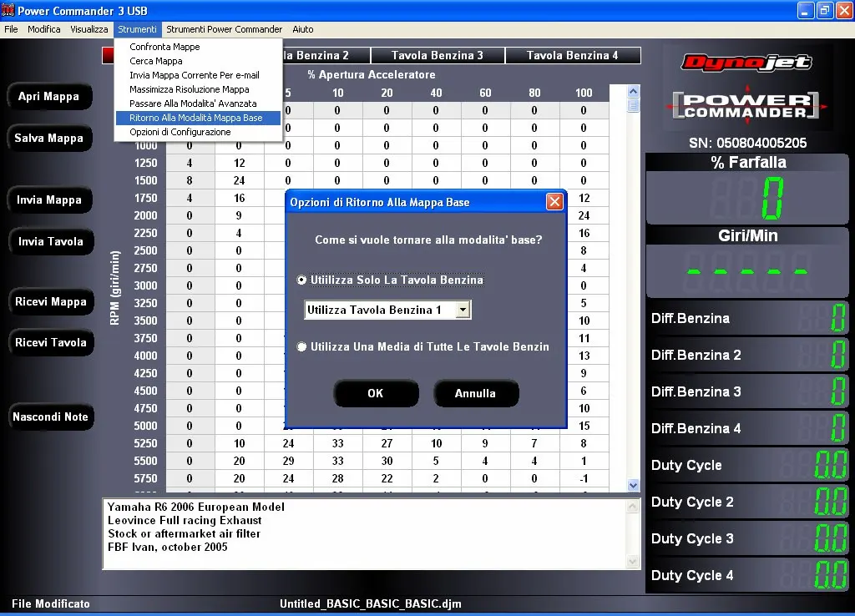Screen dimensions: 855x616
Task: Click the 5500 RPM row header
Action: coord(145,461)
